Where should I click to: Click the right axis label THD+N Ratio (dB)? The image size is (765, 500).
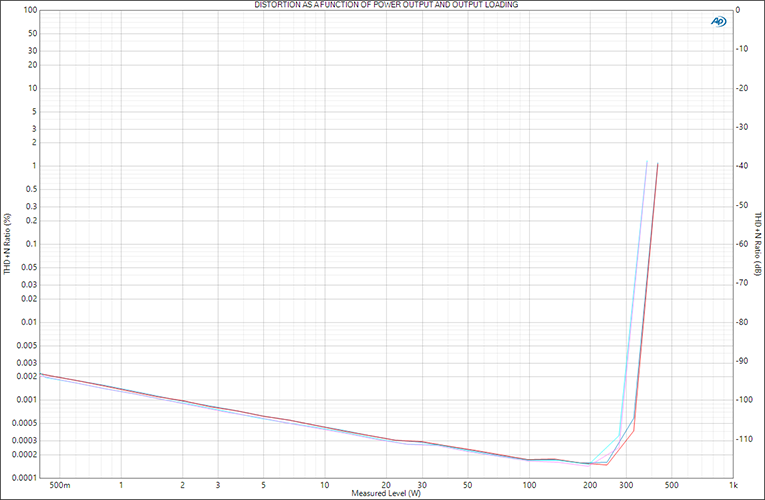[x=758, y=244]
